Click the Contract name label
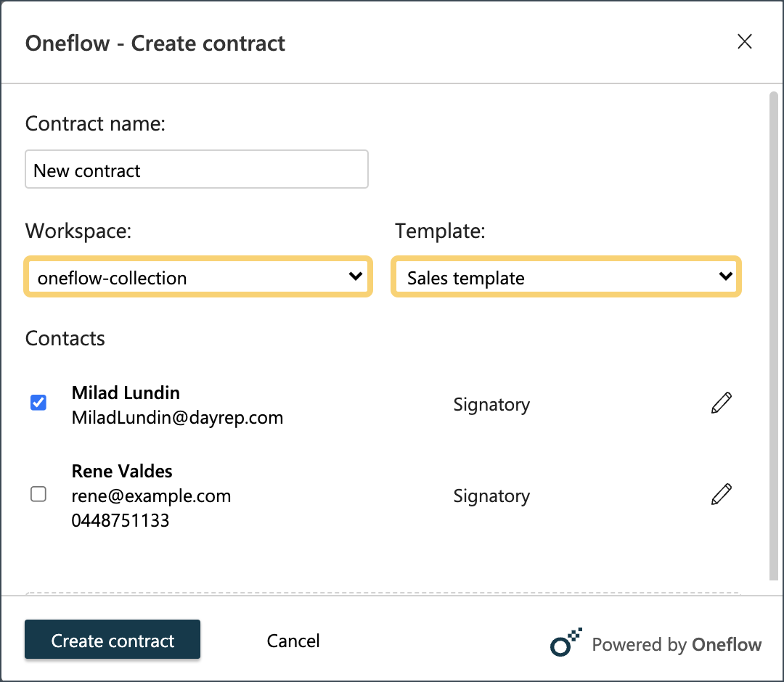The image size is (784, 682). (x=95, y=123)
